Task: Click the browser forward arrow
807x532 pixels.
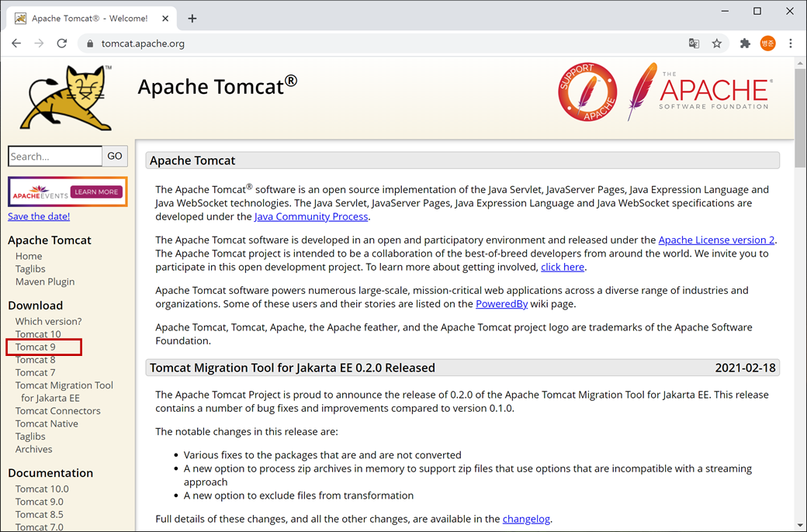Action: (x=39, y=43)
